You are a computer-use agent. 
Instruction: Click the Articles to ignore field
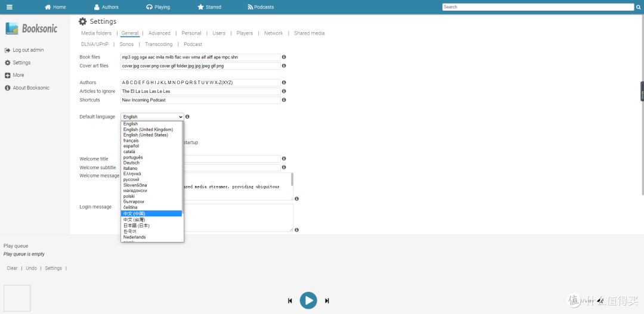[200, 91]
